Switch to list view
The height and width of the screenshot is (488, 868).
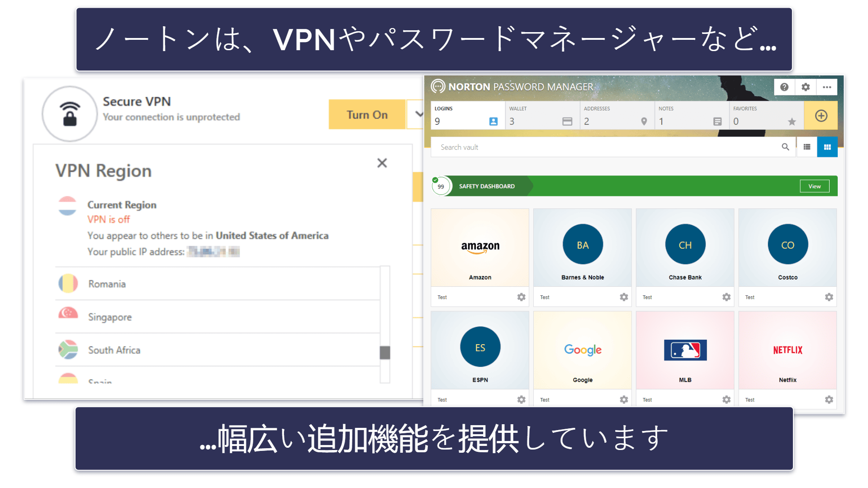coord(806,147)
